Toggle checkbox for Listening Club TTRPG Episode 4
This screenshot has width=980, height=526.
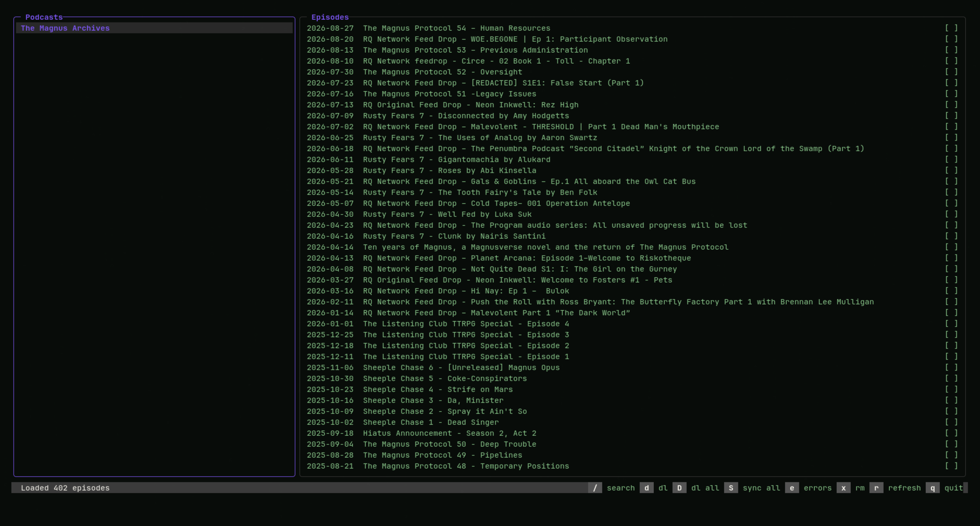pos(951,324)
